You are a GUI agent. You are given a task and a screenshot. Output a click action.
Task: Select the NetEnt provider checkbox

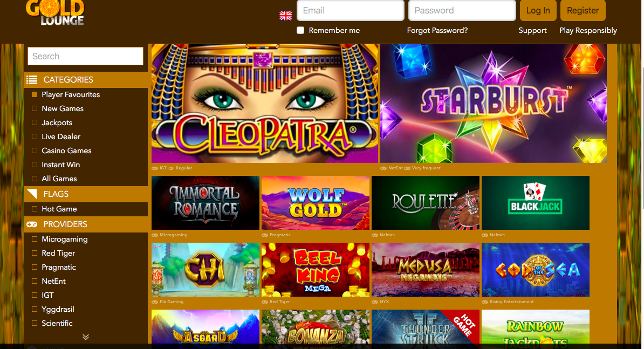click(x=35, y=281)
